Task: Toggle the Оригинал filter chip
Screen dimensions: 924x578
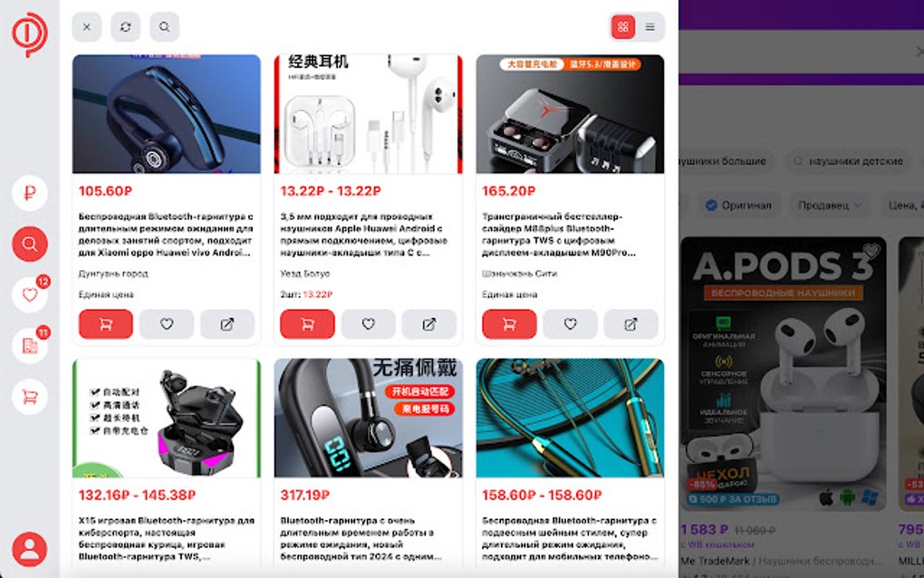Action: 738,205
